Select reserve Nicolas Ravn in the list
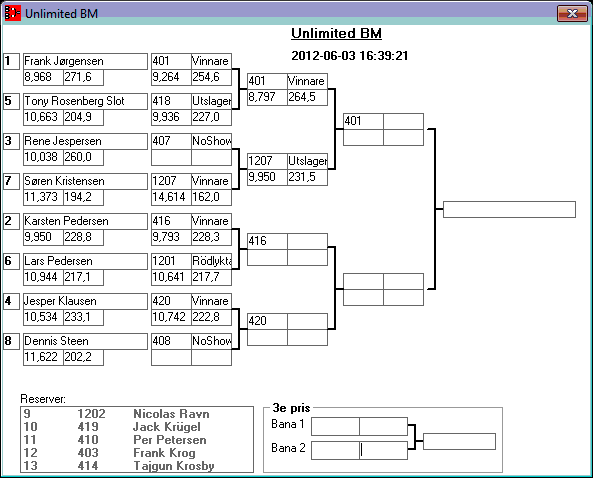The width and height of the screenshot is (593, 478). 137,414
